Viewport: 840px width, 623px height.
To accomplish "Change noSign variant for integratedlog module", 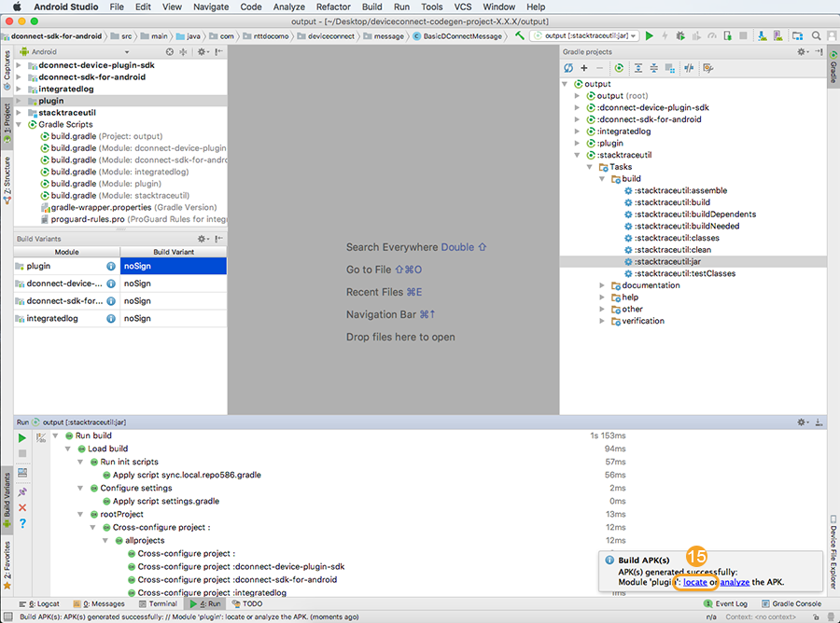I will pos(173,318).
